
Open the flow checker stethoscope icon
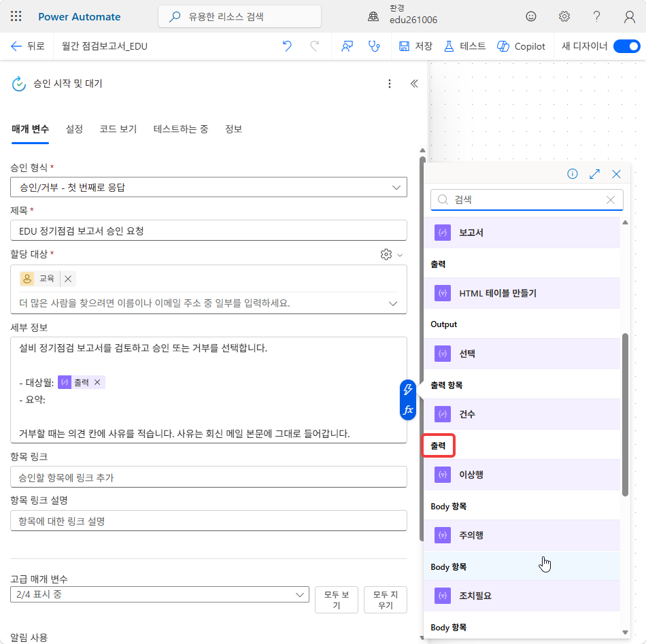point(374,46)
